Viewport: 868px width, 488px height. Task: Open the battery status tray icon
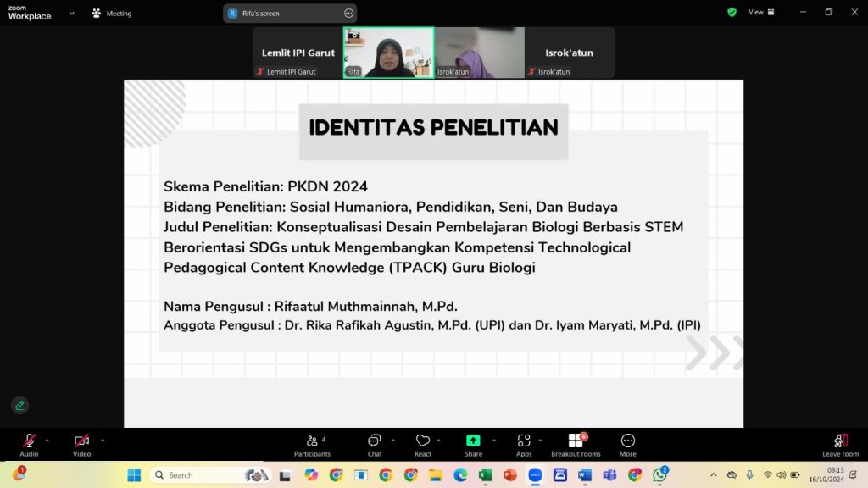pyautogui.click(x=795, y=475)
